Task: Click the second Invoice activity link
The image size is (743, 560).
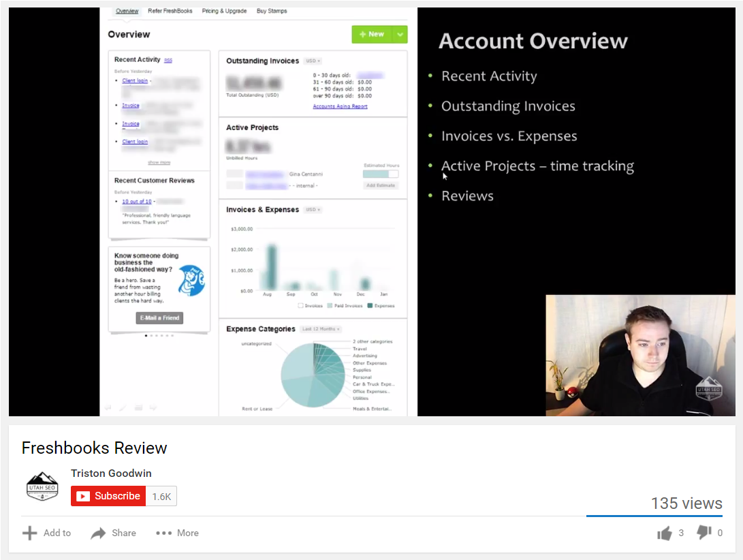Action: click(x=131, y=124)
